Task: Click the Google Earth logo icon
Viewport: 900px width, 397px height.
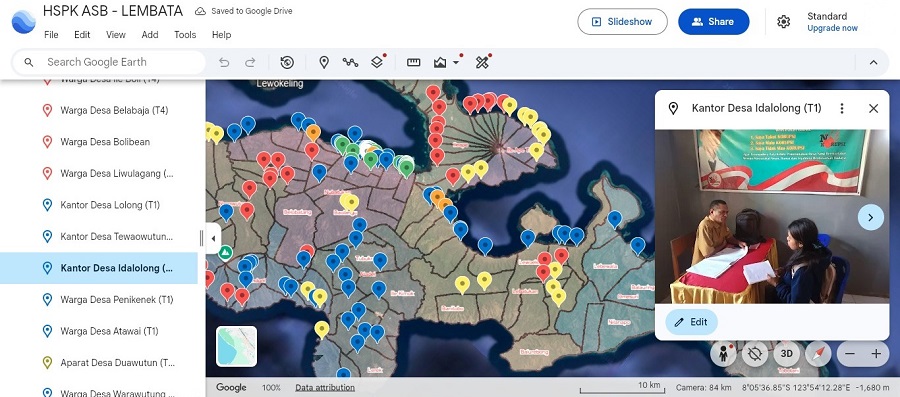Action: click(x=24, y=22)
